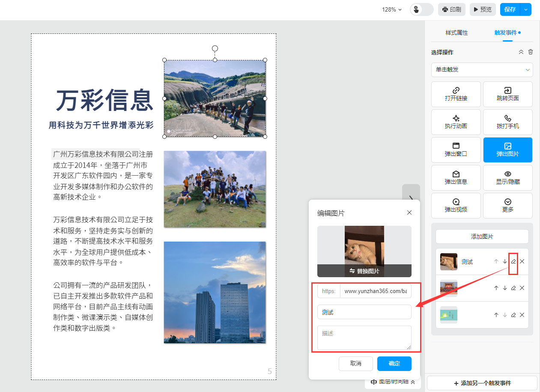
Task: Click the 确定 button in dialog
Action: [394, 363]
